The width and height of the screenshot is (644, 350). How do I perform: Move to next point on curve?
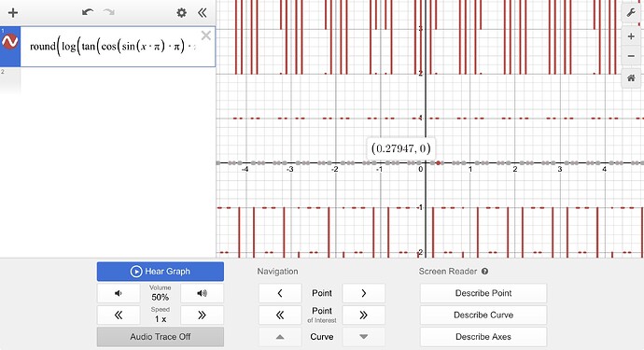[363, 293]
